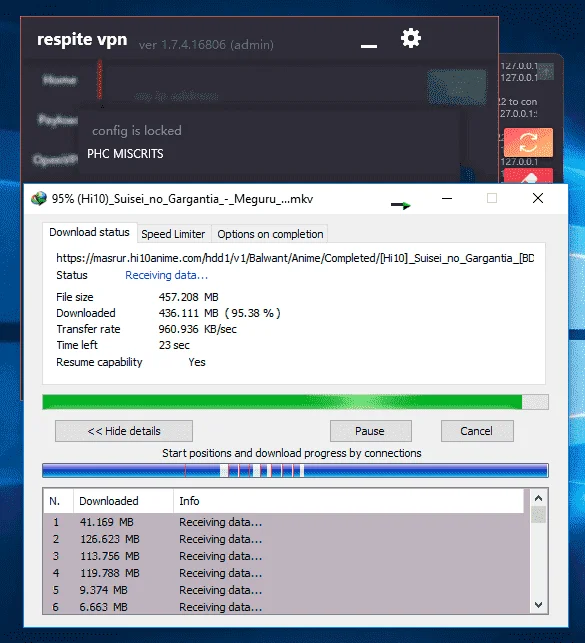Click PHC MISCRITS config name in vpn

point(125,154)
